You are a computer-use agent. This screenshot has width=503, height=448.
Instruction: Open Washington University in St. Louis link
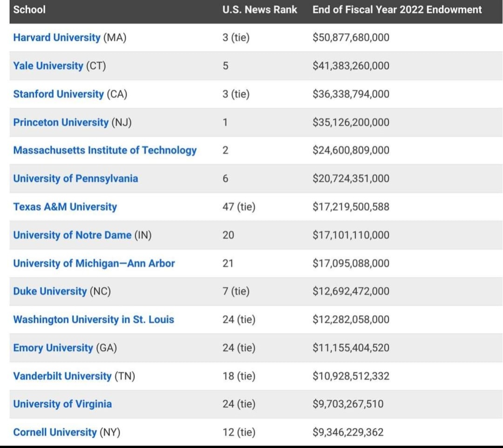(x=94, y=319)
